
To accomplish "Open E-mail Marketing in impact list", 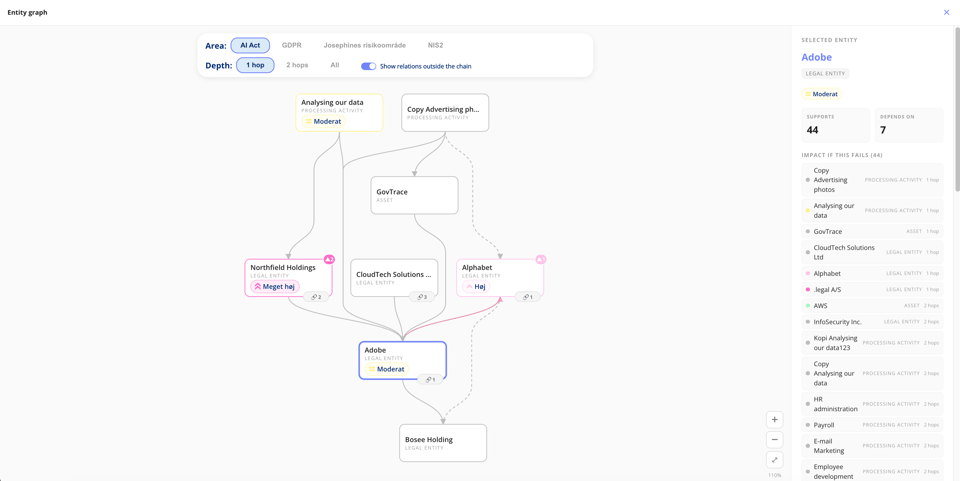I will click(872, 446).
